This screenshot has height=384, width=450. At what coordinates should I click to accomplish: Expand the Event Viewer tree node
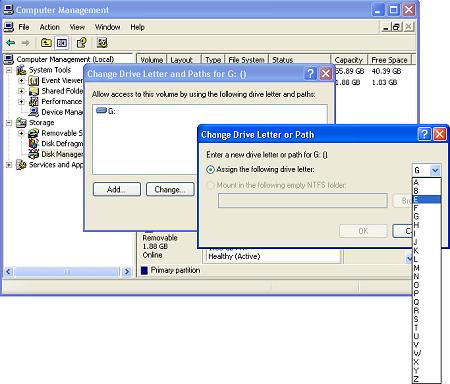click(22, 81)
